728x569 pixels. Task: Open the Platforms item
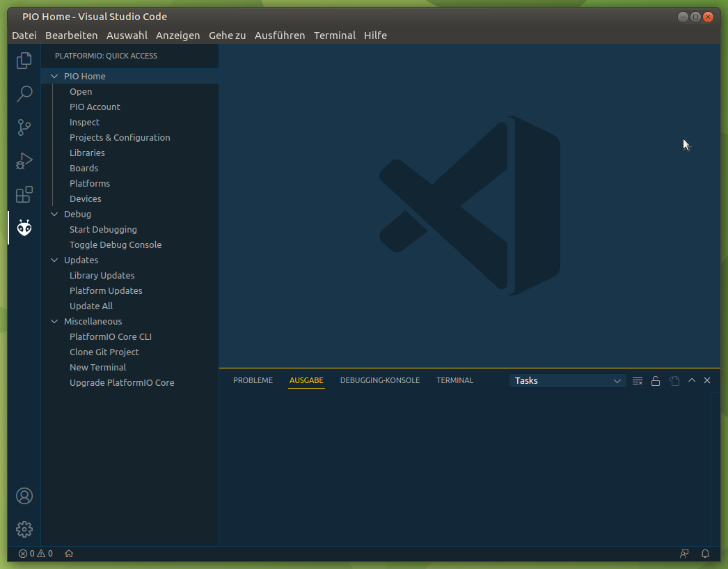coord(90,183)
